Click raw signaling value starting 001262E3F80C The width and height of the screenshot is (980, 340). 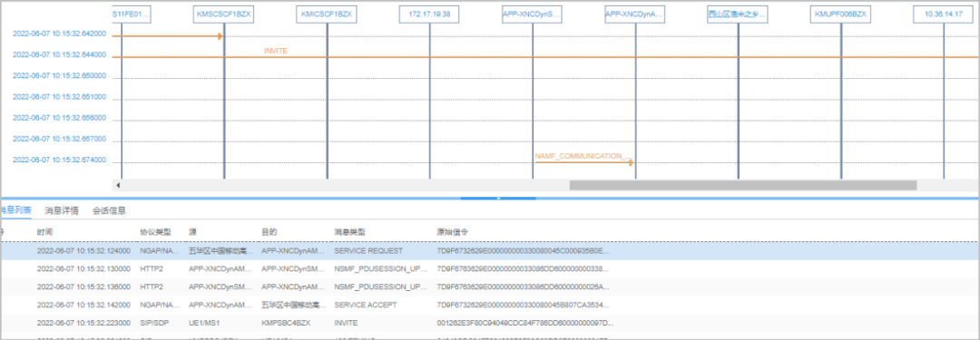pyautogui.click(x=525, y=323)
